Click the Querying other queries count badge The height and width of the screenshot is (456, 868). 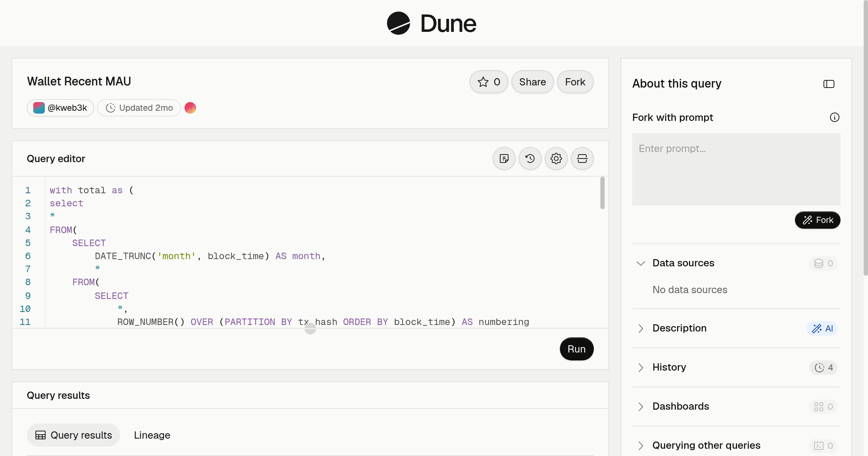[x=824, y=446]
